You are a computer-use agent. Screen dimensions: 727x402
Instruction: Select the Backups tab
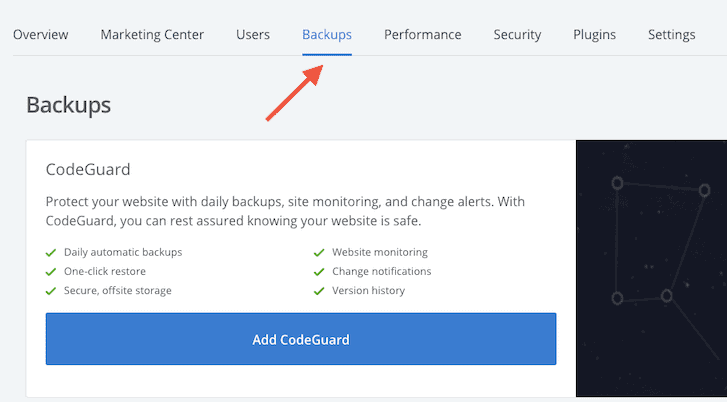point(327,35)
